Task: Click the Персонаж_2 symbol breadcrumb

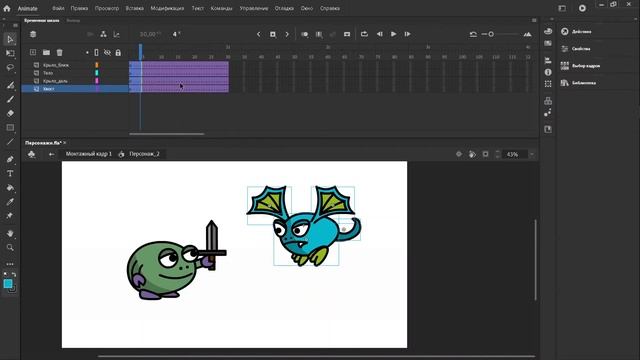Action: [x=144, y=154]
